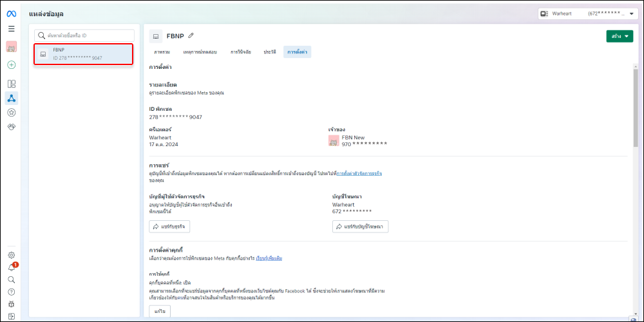Click the การตั้งค่าคุกกี้ section heading
Screen dimensions: 644x322
[166, 250]
